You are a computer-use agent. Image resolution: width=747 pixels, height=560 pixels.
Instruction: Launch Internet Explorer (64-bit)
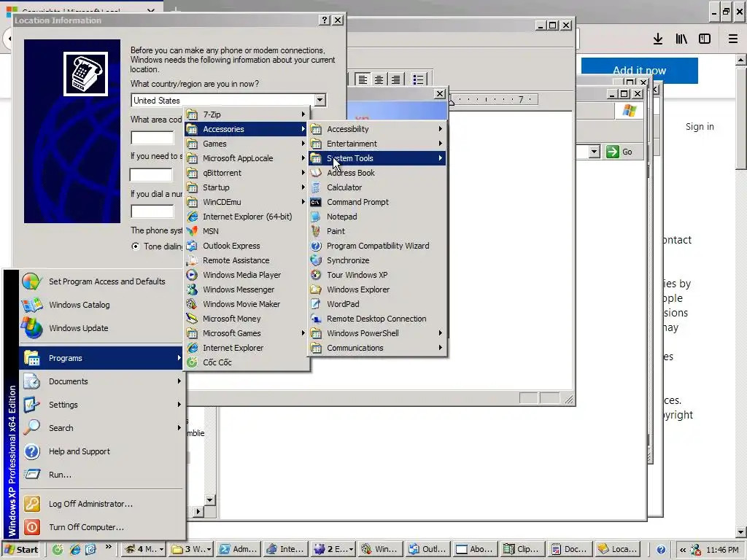(247, 217)
